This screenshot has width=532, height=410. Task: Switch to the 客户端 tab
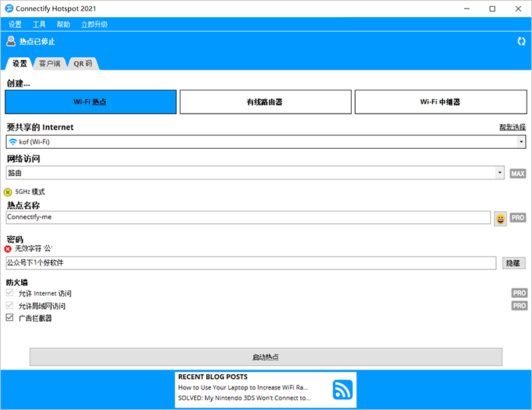(50, 64)
